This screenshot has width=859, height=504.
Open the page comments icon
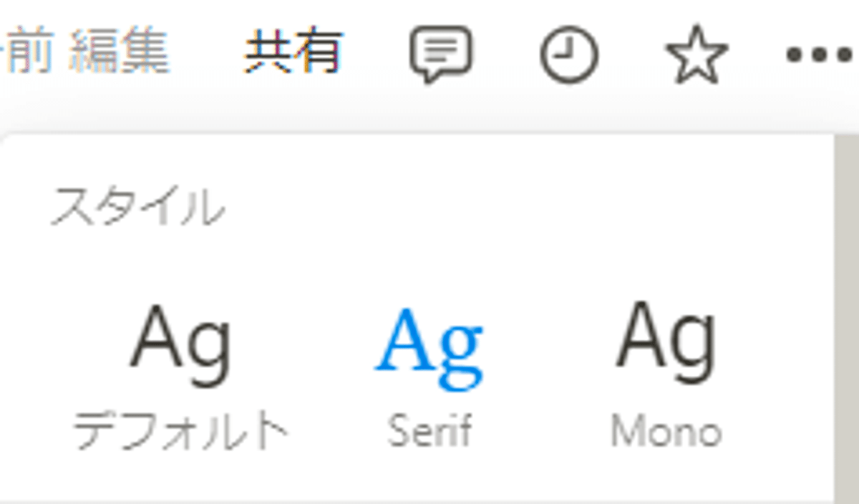point(440,54)
